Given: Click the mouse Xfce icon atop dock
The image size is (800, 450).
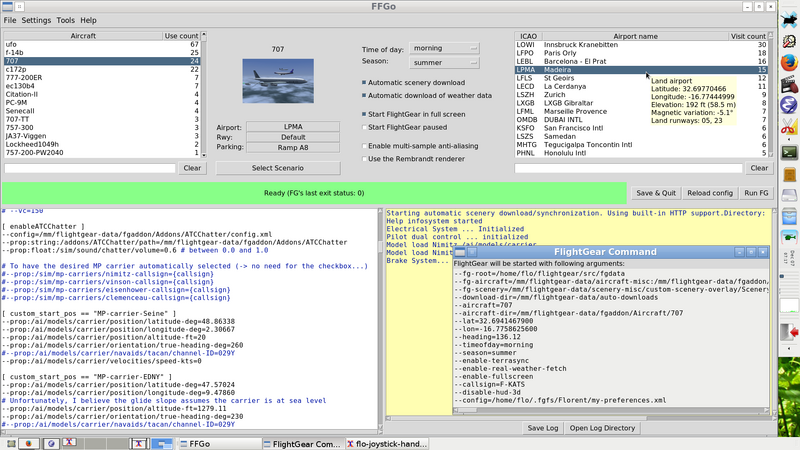Looking at the screenshot, I should tap(789, 20).
